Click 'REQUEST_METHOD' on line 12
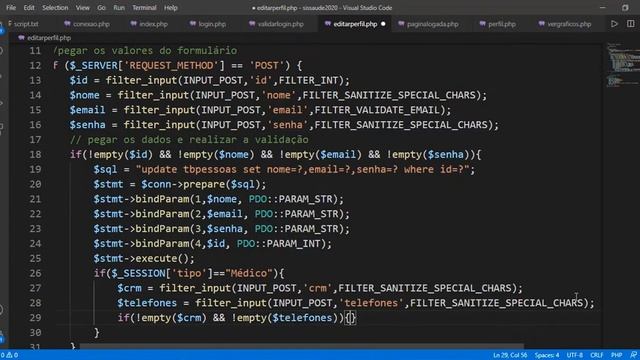The width and height of the screenshot is (640, 360). [171, 66]
